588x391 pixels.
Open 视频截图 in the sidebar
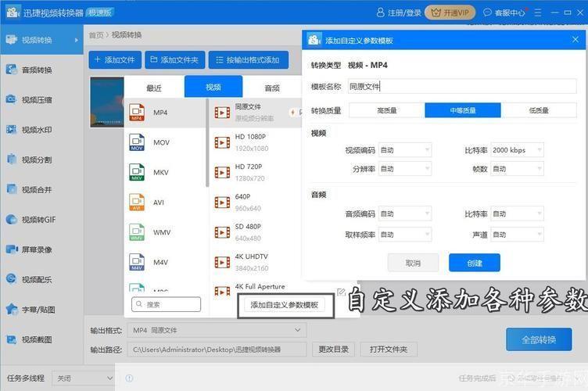tap(41, 339)
